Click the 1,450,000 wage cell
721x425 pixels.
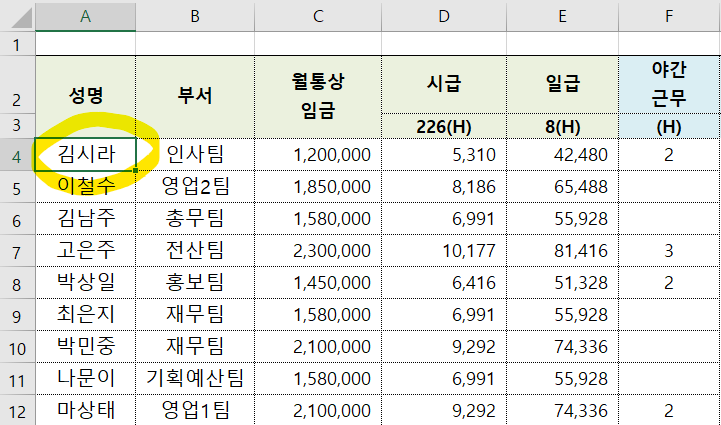[x=318, y=282]
